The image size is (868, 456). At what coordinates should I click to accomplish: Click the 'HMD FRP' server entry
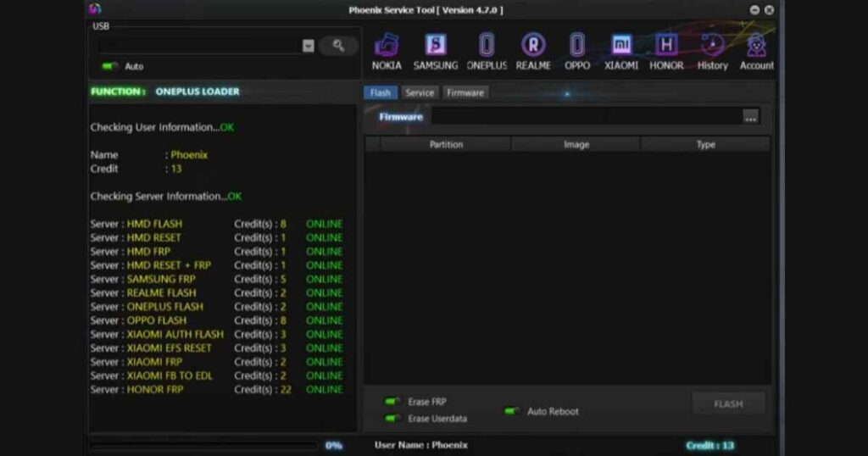tap(216, 252)
